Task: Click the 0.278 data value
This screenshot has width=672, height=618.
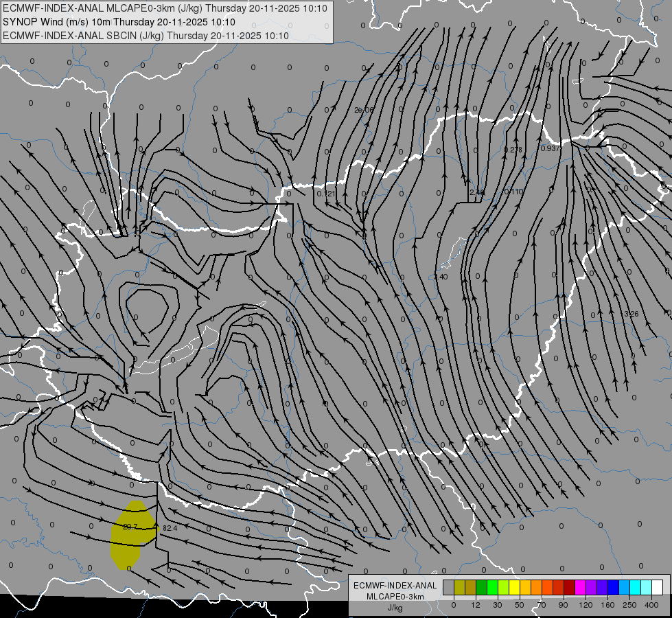Action: (x=513, y=150)
